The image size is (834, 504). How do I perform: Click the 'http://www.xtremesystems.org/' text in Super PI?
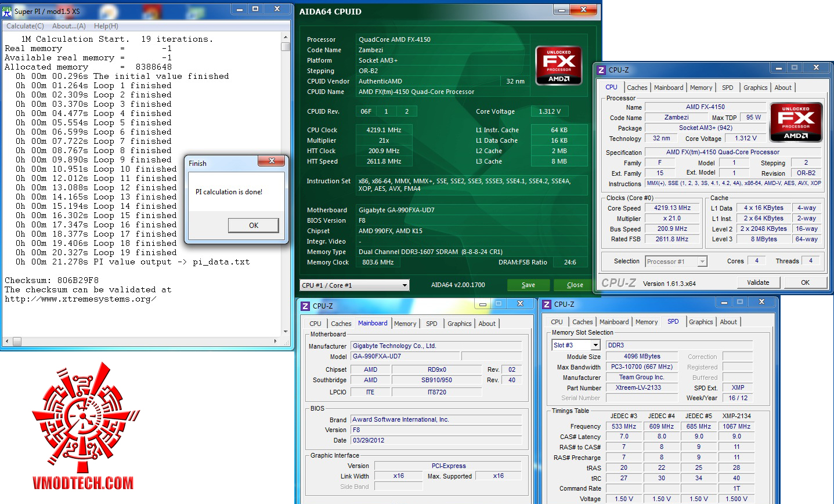point(81,299)
